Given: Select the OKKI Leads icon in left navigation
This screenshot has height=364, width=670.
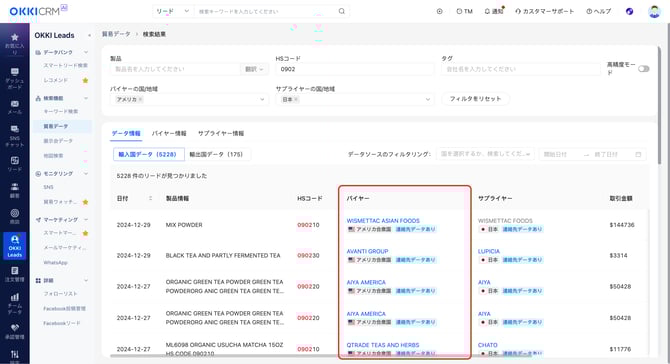Looking at the screenshot, I should (x=15, y=246).
